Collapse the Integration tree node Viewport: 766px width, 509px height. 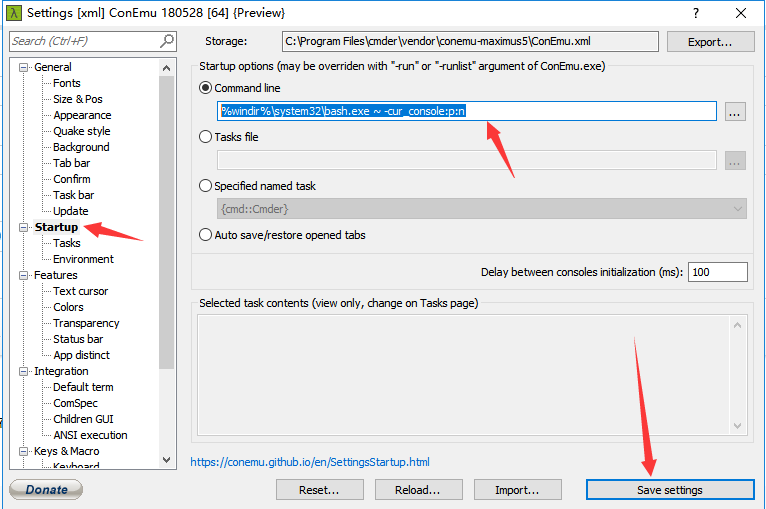click(24, 371)
